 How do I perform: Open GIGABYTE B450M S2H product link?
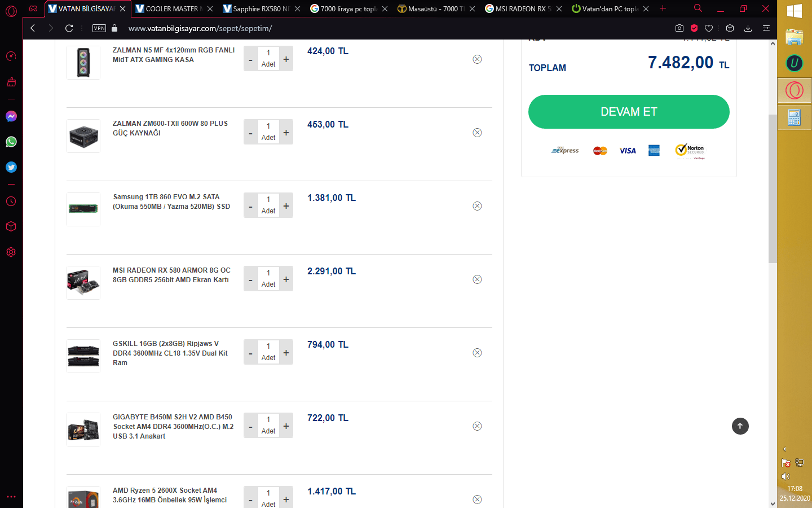(x=173, y=426)
